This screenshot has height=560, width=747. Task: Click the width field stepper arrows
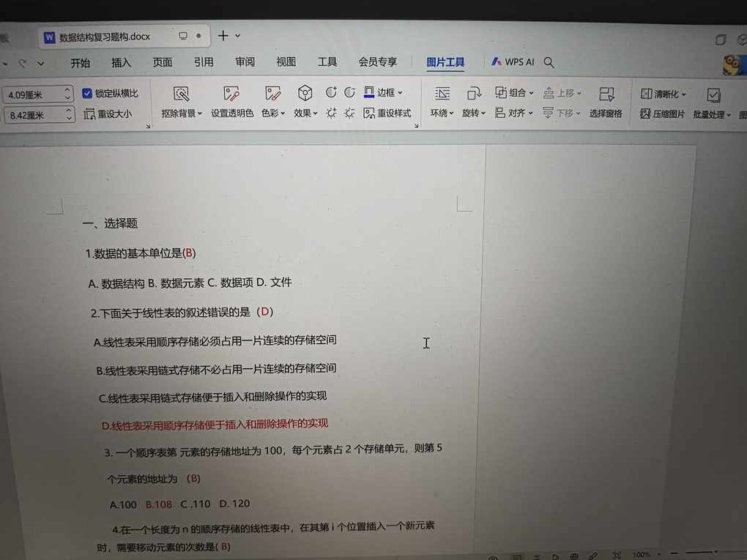[x=69, y=113]
